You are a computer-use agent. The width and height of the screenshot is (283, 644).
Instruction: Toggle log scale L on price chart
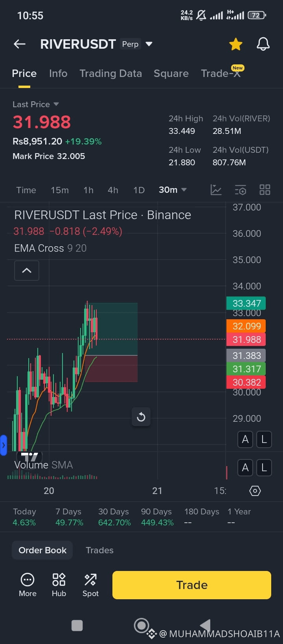264,439
